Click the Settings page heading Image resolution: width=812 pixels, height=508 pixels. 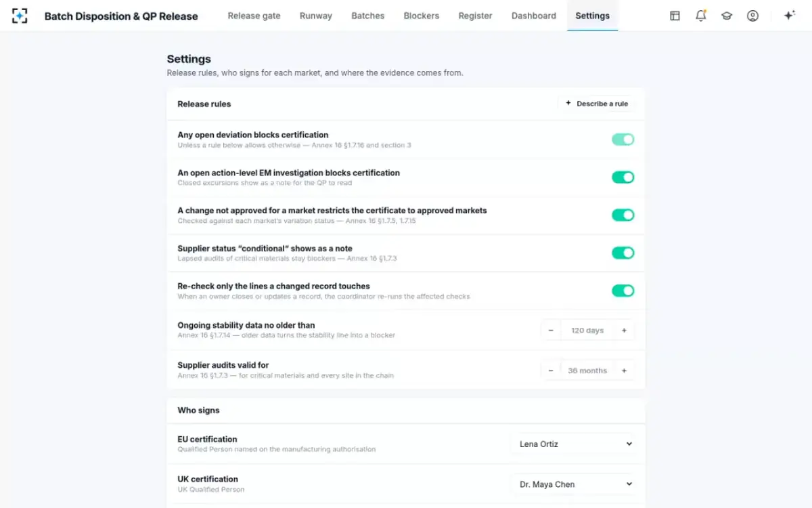pyautogui.click(x=189, y=59)
